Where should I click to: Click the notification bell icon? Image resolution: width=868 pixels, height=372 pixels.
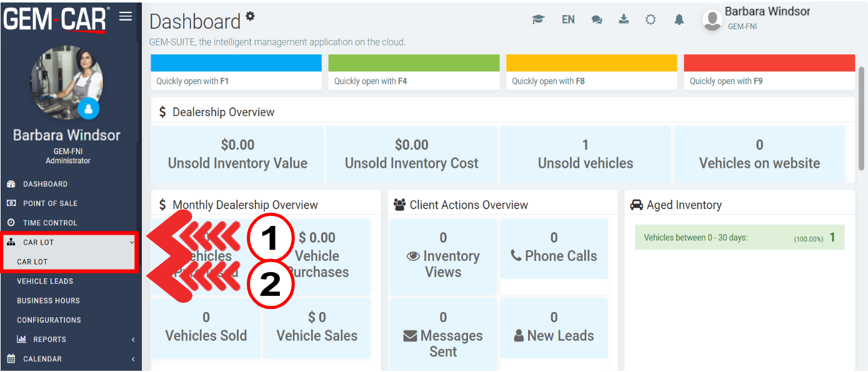point(679,20)
